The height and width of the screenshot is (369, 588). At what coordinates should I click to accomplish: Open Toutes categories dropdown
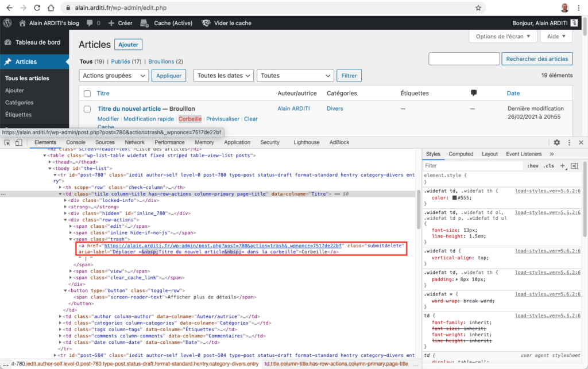pyautogui.click(x=295, y=76)
